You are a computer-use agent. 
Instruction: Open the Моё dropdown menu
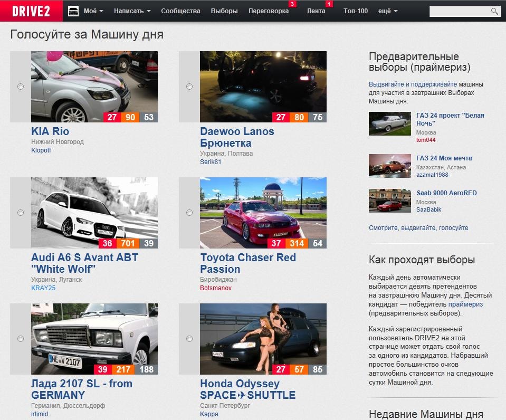(91, 10)
